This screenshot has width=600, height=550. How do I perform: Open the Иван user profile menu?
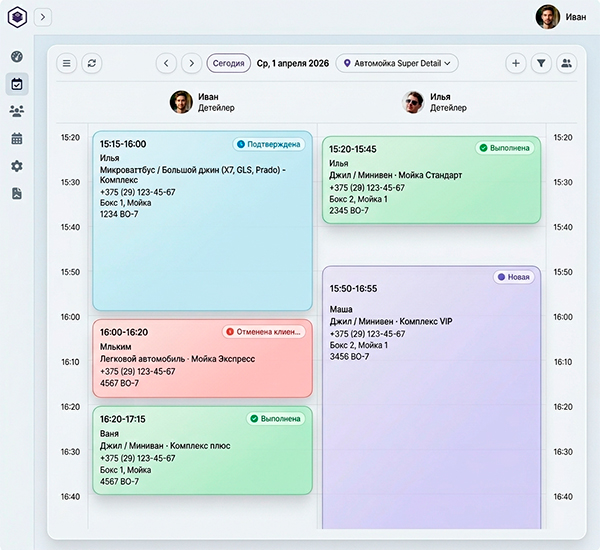[562, 17]
